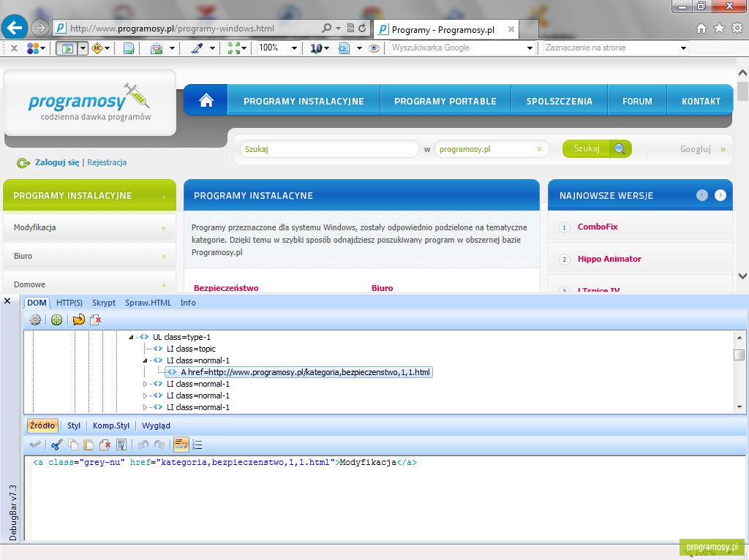Screen dimensions: 749x560
Task: Open FORUM in the site menu
Action: pyautogui.click(x=637, y=101)
